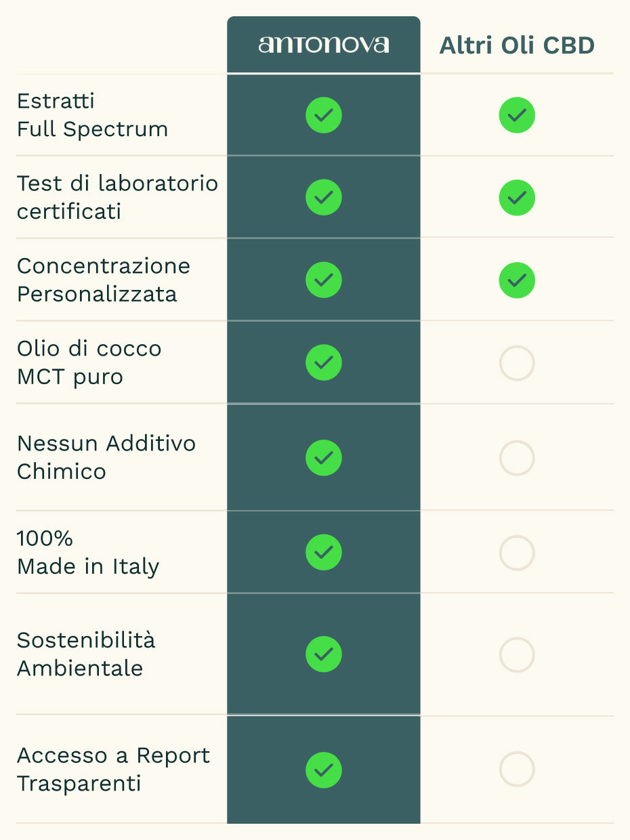Select empty circle for Sostenibilità Ambientale
Screen dimensions: 630x840
pos(517,654)
